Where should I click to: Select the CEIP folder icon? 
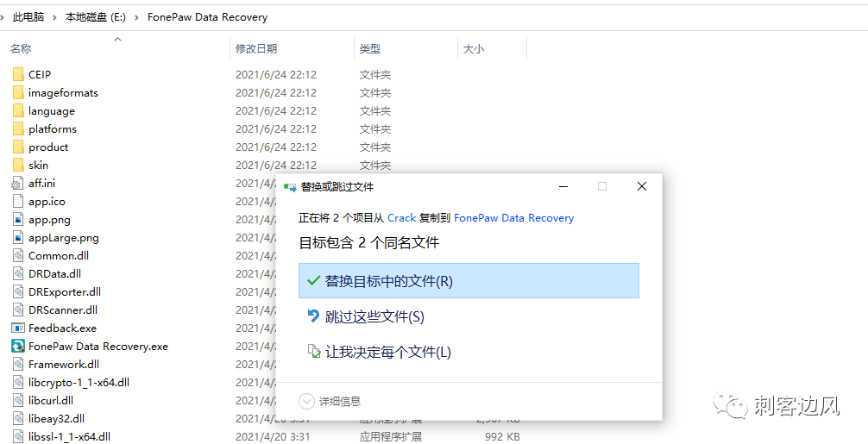coord(18,74)
